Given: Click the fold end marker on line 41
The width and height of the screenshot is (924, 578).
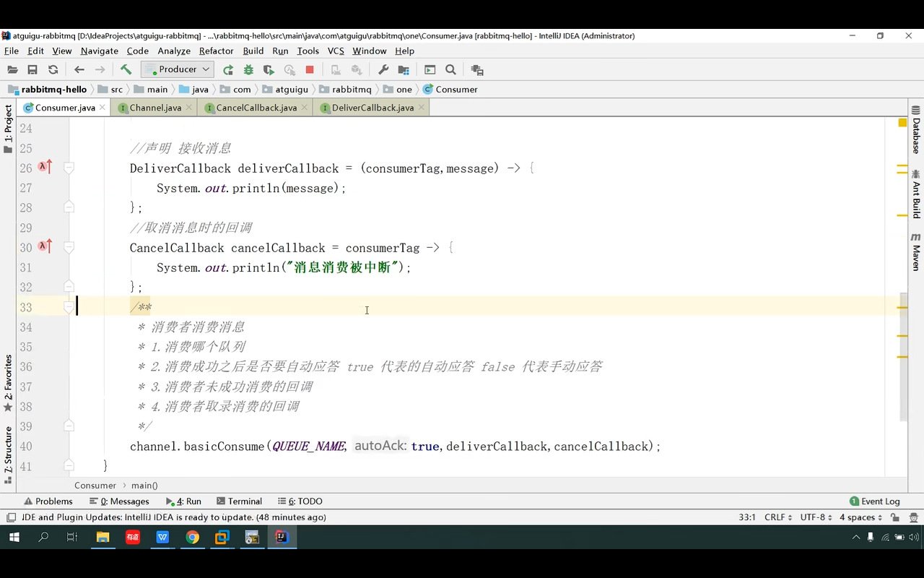Looking at the screenshot, I should click(x=69, y=465).
